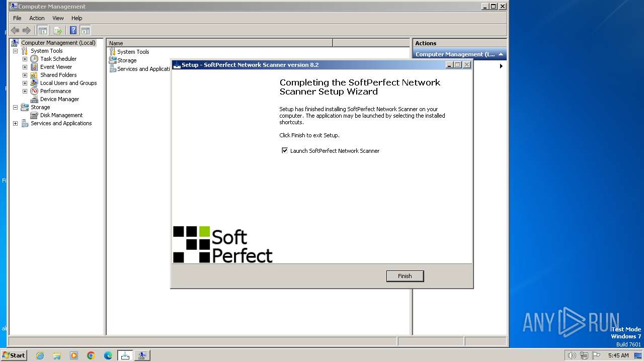The height and width of the screenshot is (362, 644).
Task: Select the Task Scheduler label in tree
Action: [58, 59]
